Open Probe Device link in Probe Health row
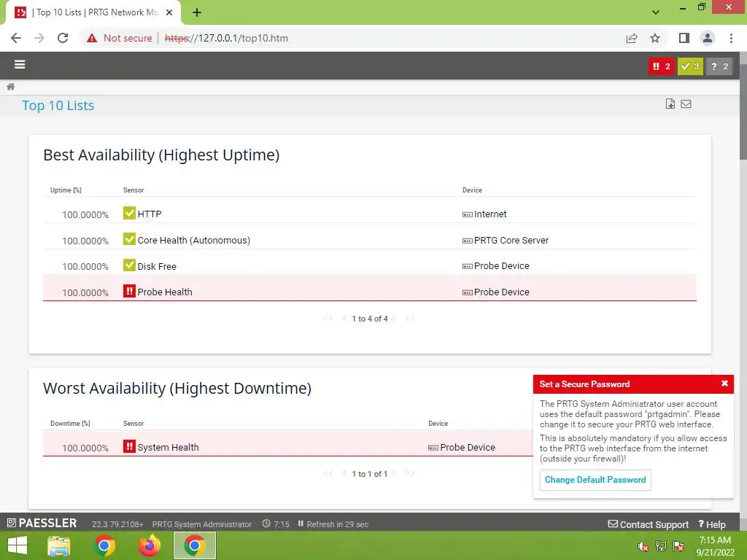The width and height of the screenshot is (747, 560). click(502, 292)
